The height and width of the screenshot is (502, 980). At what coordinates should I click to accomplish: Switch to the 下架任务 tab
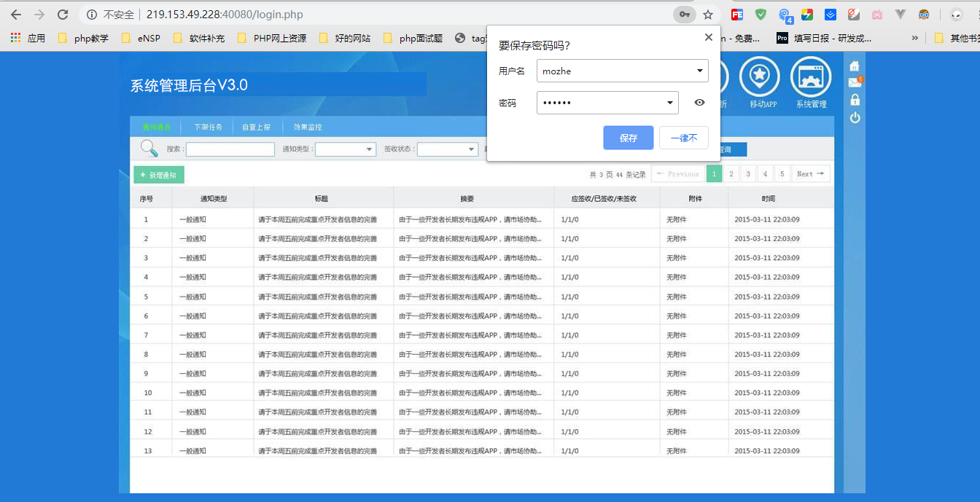206,126
